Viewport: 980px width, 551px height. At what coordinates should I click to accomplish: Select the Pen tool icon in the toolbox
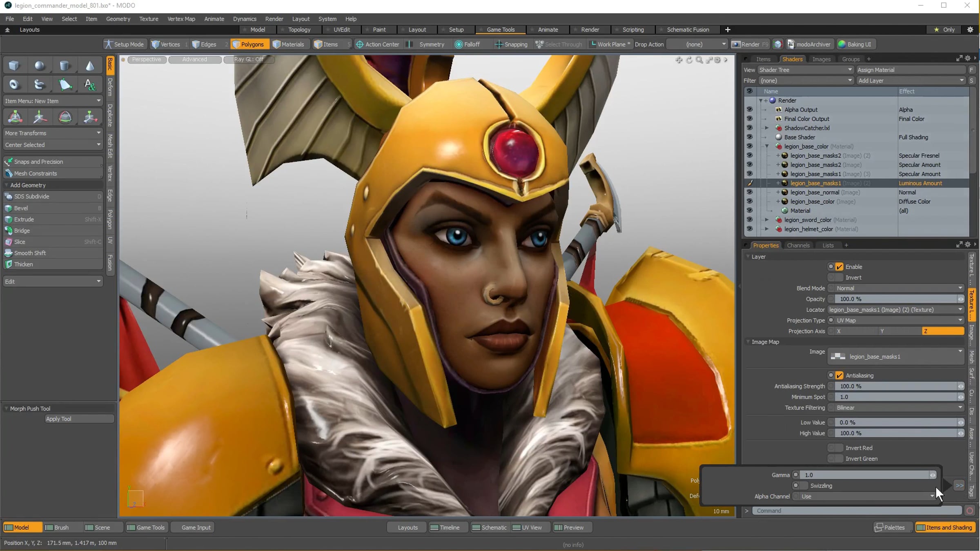click(x=65, y=84)
